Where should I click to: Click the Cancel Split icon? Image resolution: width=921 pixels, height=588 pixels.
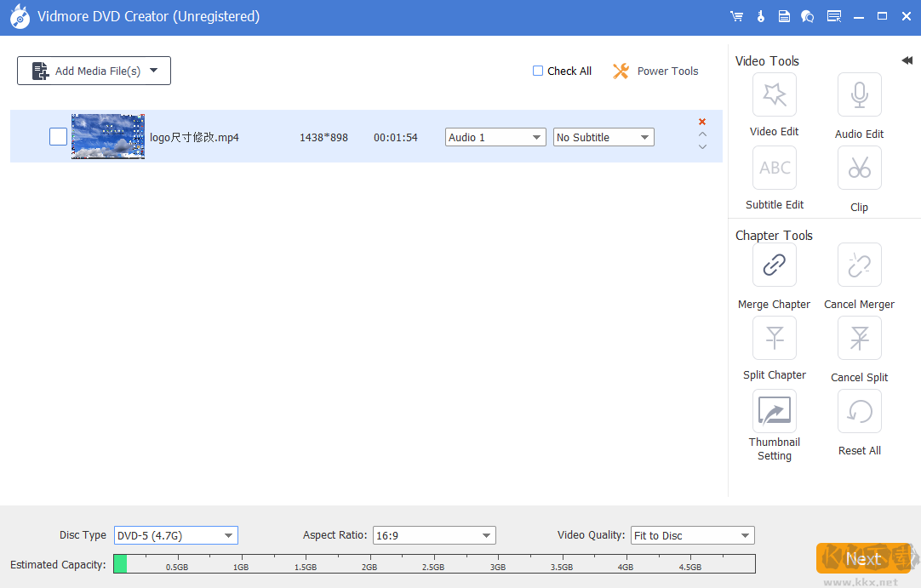tap(860, 338)
